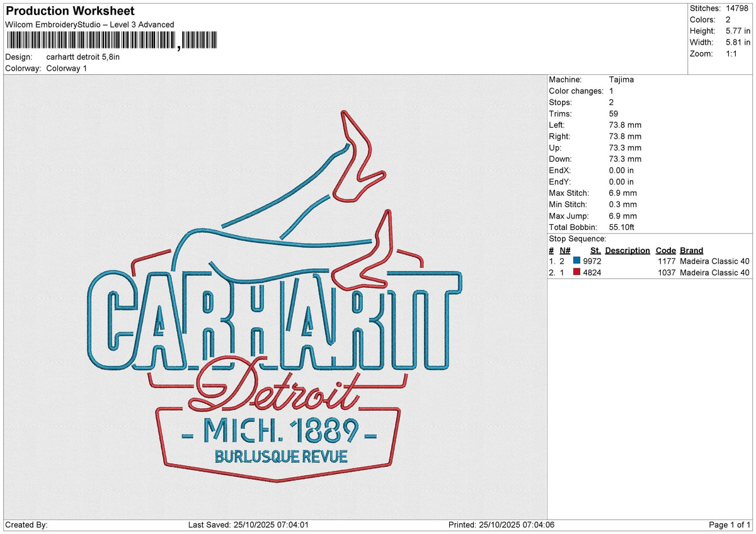Click the Left value 73.8 mm
This screenshot has height=534, width=756.
[x=626, y=125]
